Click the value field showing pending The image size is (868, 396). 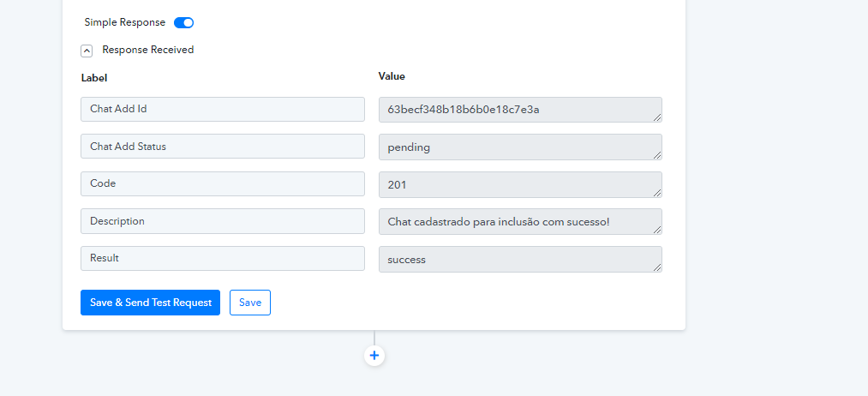[520, 147]
